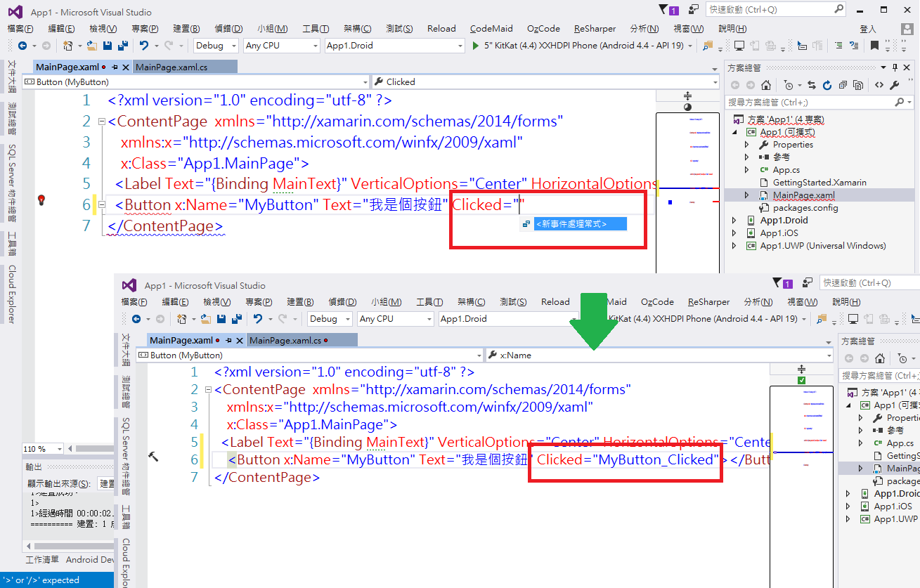This screenshot has height=588, width=920.
Task: Click New Project icon in upper window toolbar
Action: (68, 46)
